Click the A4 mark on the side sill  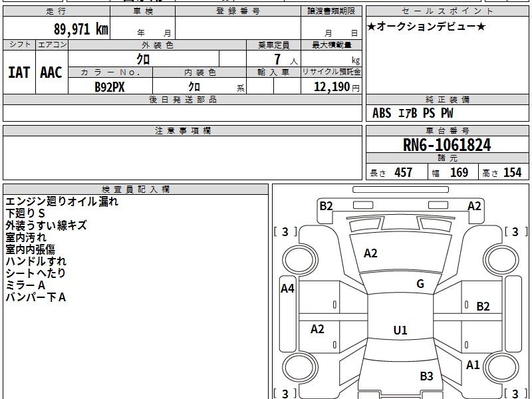287,289
